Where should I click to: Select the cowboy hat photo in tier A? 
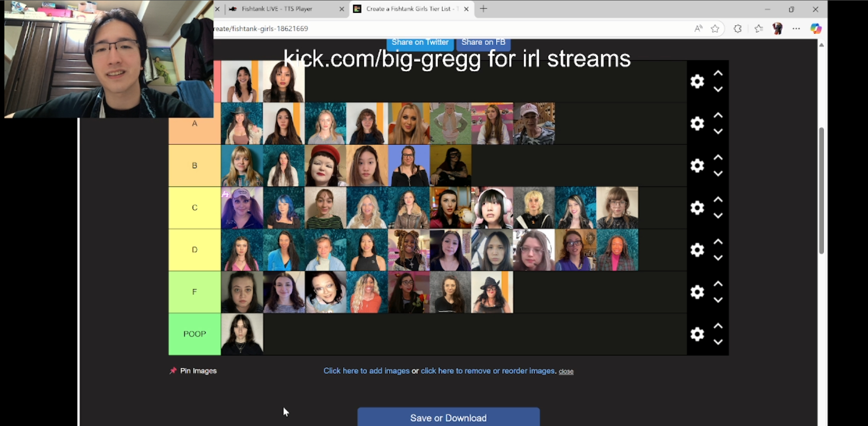(x=242, y=123)
